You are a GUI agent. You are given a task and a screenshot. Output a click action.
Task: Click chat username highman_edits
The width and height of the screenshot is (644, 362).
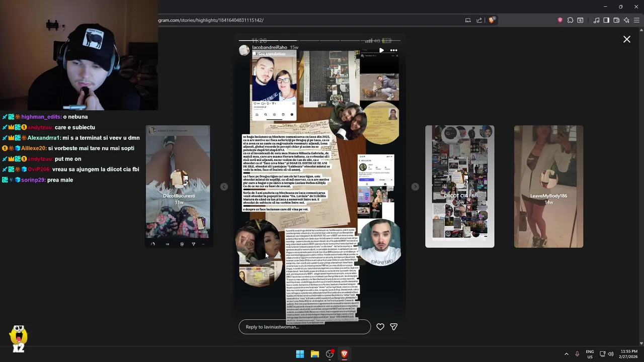pos(41,117)
